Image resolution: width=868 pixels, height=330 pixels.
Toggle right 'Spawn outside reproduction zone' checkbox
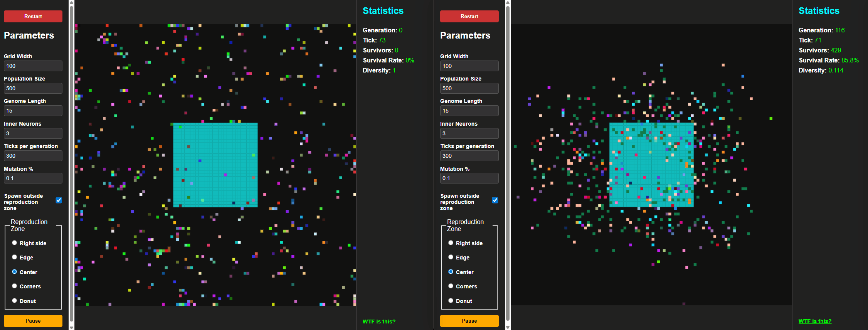pyautogui.click(x=495, y=200)
